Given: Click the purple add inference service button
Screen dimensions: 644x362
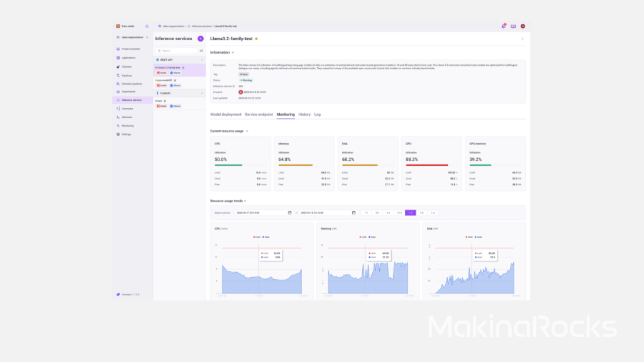Looking at the screenshot, I should pyautogui.click(x=201, y=39).
